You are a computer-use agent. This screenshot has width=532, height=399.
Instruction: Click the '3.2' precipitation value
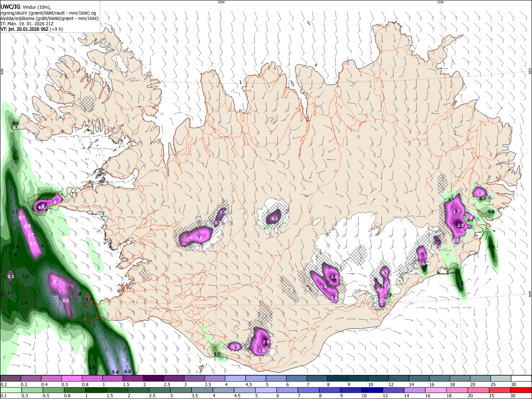pos(15,212)
